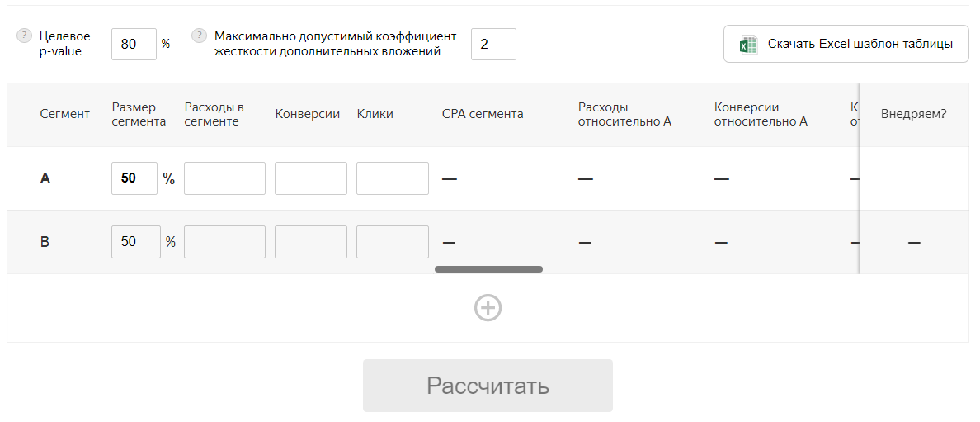Screen dimensions: 980x422
Task: Click segment B conversions input
Action: pyautogui.click(x=311, y=242)
